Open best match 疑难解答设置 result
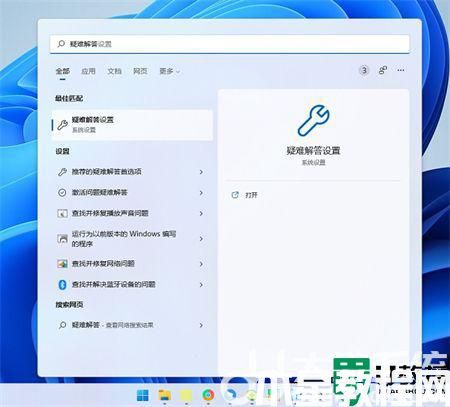Image resolution: width=450 pixels, height=407 pixels. 132,125
